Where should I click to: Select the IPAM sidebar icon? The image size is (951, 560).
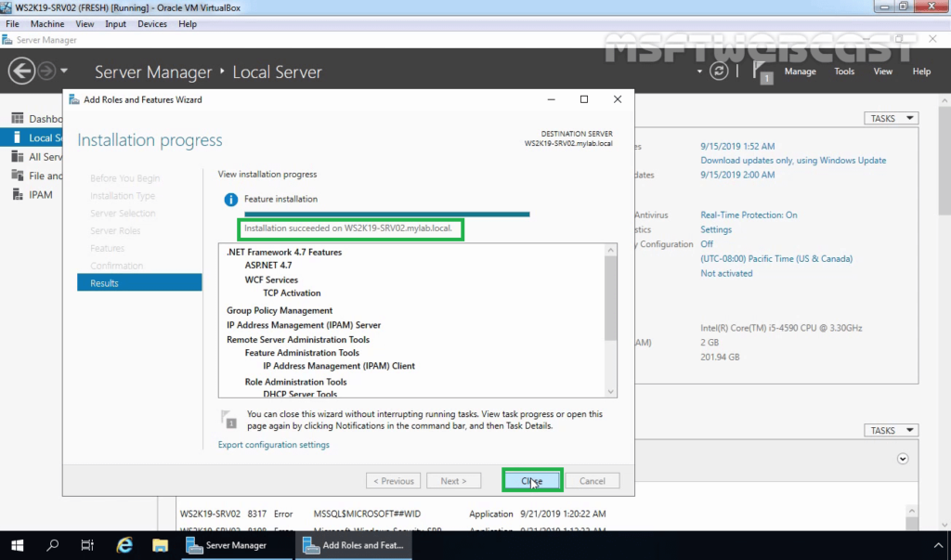pos(18,195)
